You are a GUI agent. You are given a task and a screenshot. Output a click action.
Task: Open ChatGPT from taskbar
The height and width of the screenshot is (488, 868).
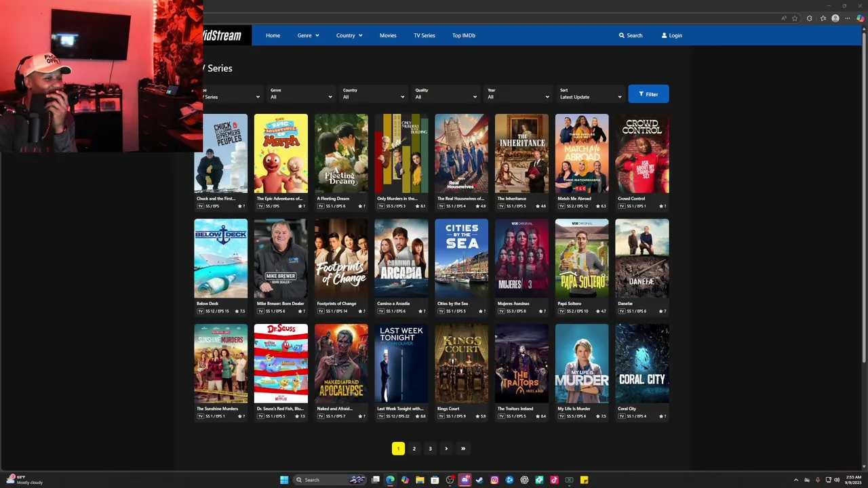[x=524, y=480]
